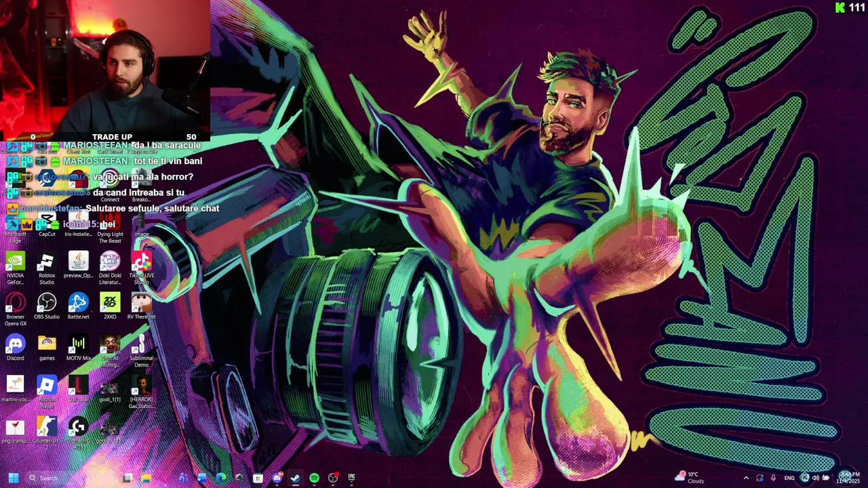This screenshot has width=868, height=488.
Task: Open the Discord desktop shortcut
Action: point(15,348)
